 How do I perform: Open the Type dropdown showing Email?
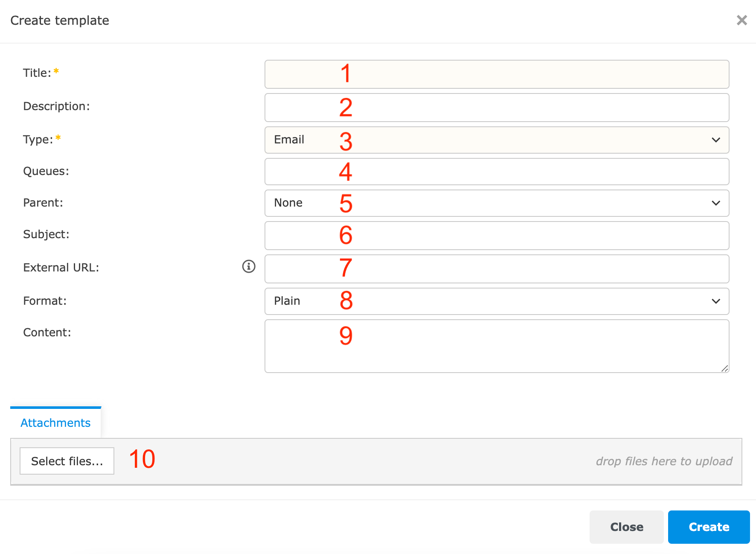click(497, 140)
